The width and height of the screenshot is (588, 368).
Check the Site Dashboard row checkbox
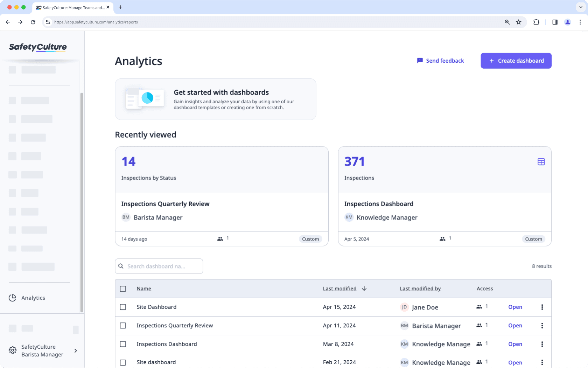123,307
